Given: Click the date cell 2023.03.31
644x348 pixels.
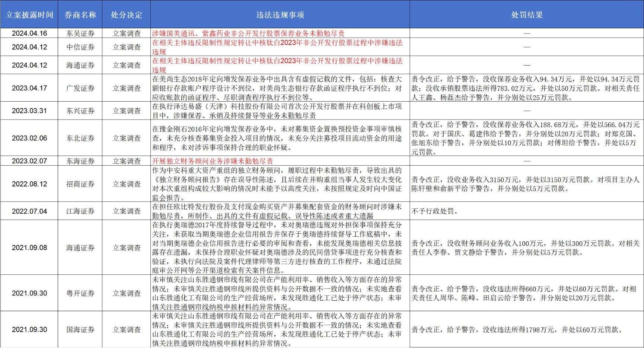Looking at the screenshot, I should pyautogui.click(x=29, y=111).
